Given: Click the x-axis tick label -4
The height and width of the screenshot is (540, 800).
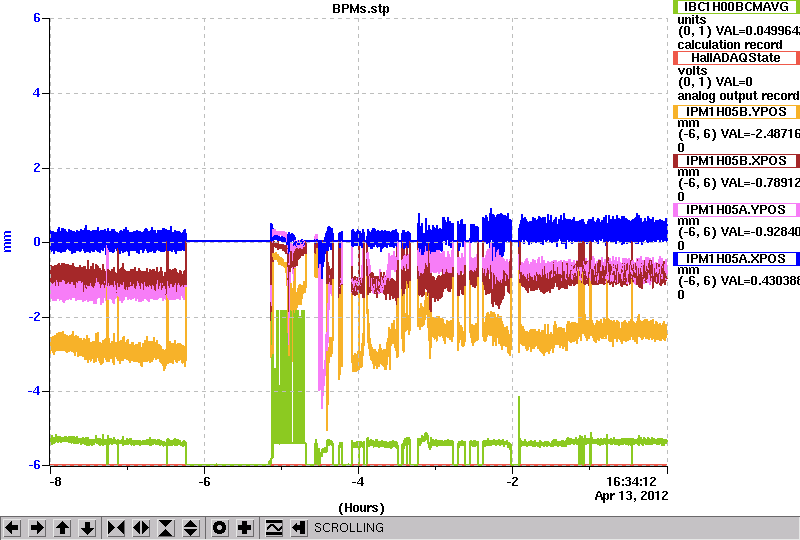Looking at the screenshot, I should pos(358,482).
